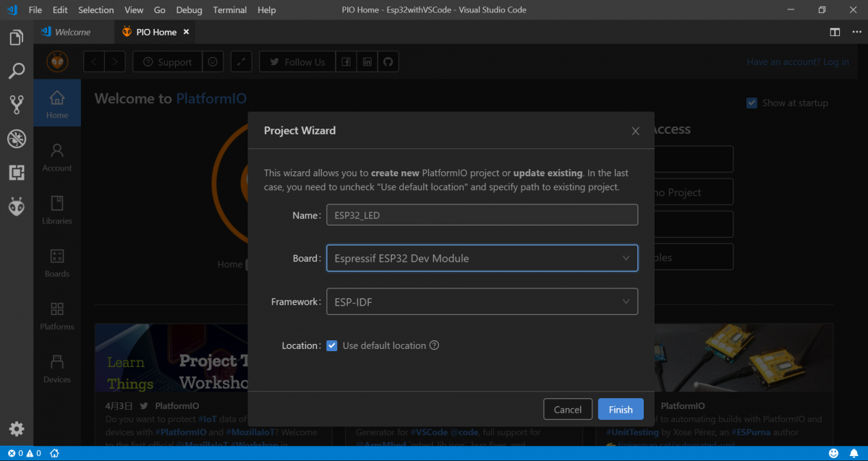868x461 pixels.
Task: Click feedback smiley in status bar
Action: coord(833,453)
